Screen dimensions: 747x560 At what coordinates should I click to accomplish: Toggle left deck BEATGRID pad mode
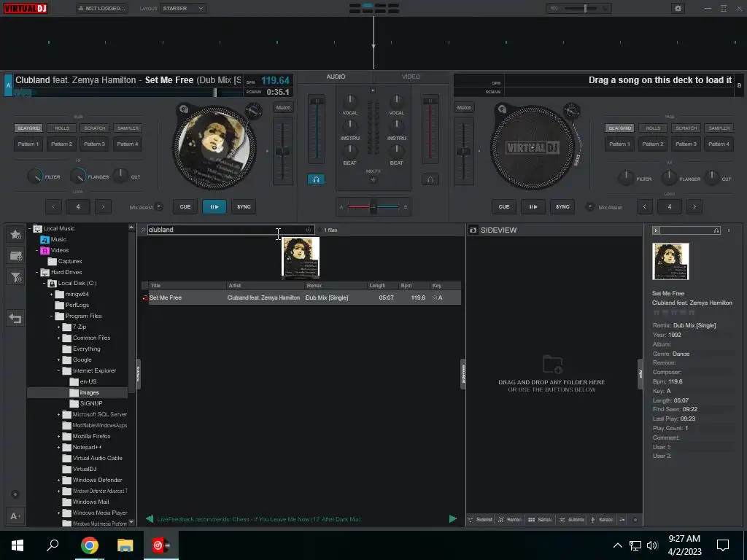(x=28, y=128)
